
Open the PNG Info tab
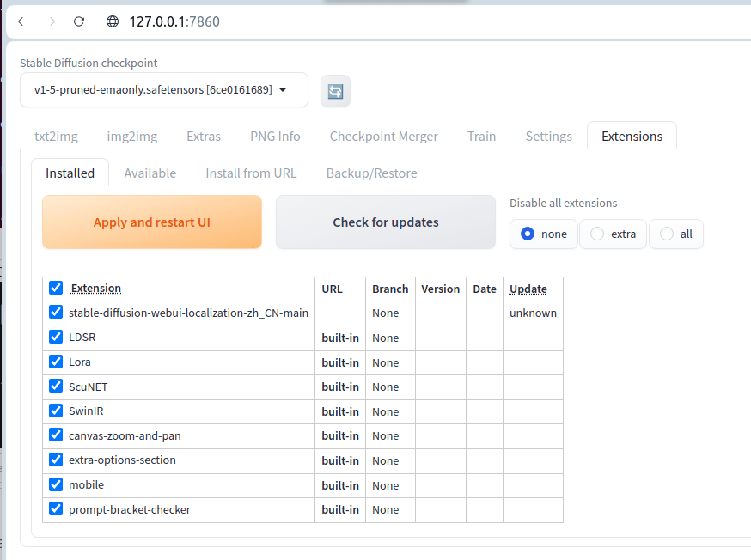coord(275,137)
